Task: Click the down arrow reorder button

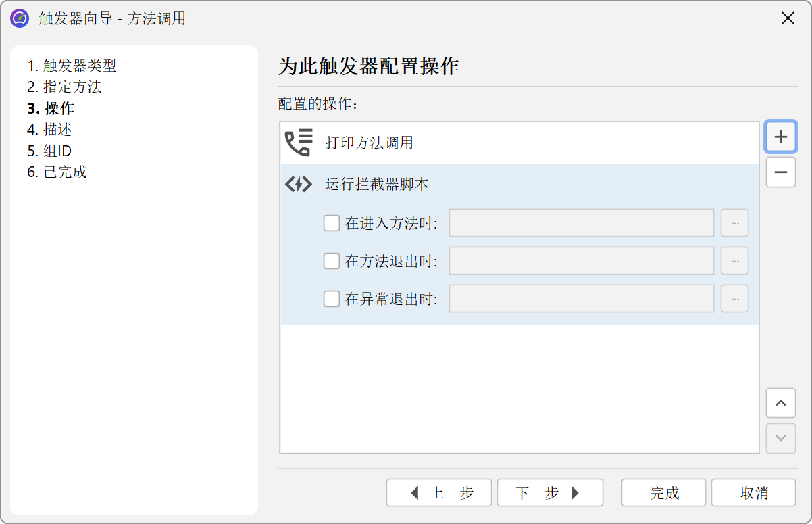Action: 780,438
